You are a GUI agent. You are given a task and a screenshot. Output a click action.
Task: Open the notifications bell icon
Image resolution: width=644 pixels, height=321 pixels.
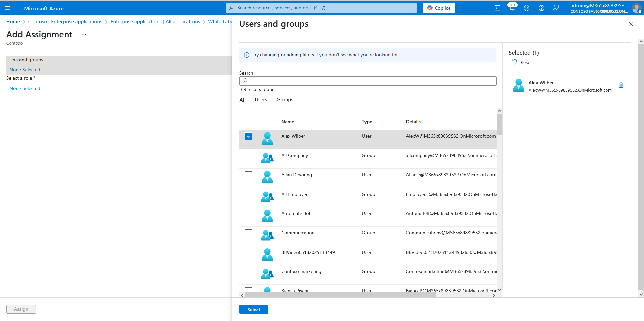[x=512, y=8]
